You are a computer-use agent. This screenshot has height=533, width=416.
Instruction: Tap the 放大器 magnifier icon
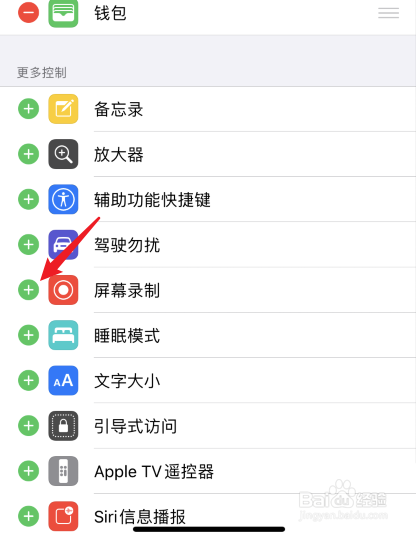(63, 154)
